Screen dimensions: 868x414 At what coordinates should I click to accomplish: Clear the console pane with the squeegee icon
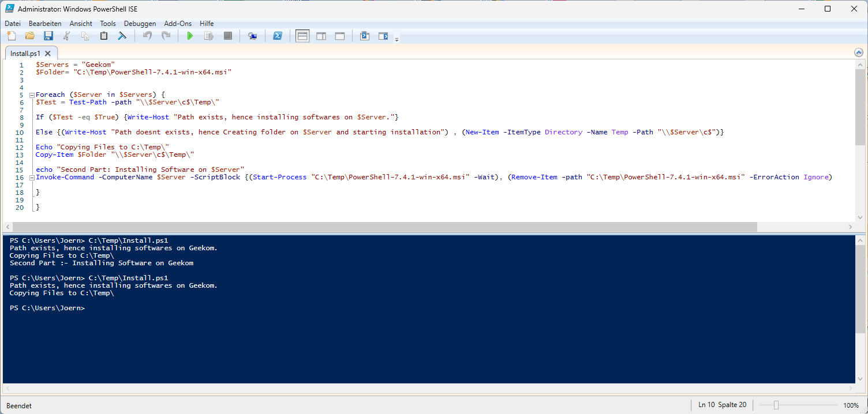pos(122,36)
